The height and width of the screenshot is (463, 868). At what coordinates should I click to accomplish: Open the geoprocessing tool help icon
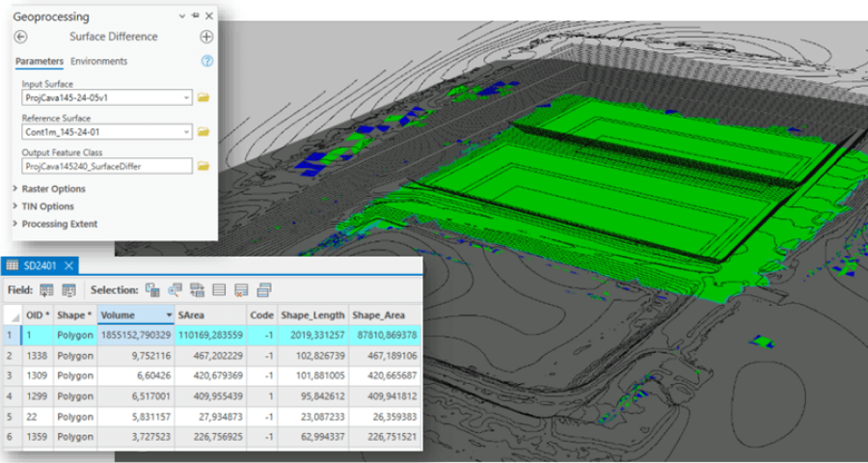(x=206, y=61)
